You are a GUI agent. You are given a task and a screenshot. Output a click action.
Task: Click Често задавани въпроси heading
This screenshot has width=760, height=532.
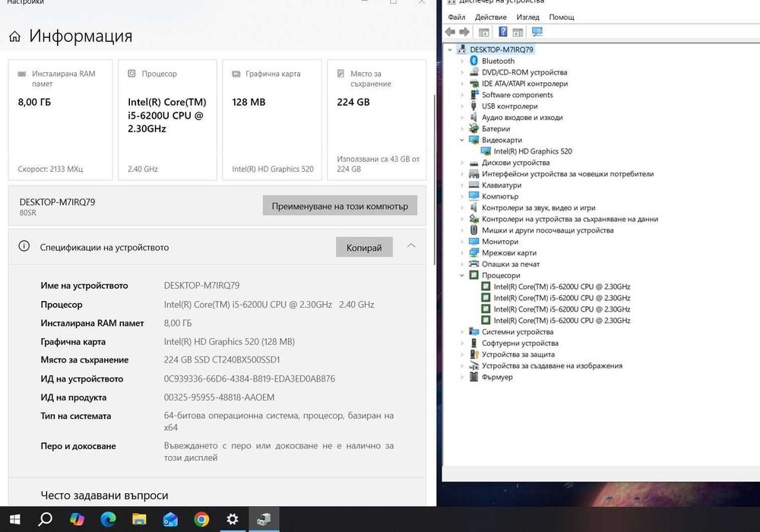click(104, 496)
